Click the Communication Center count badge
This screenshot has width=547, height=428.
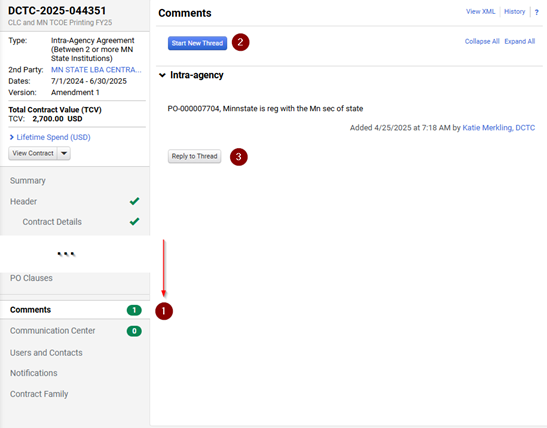point(134,331)
